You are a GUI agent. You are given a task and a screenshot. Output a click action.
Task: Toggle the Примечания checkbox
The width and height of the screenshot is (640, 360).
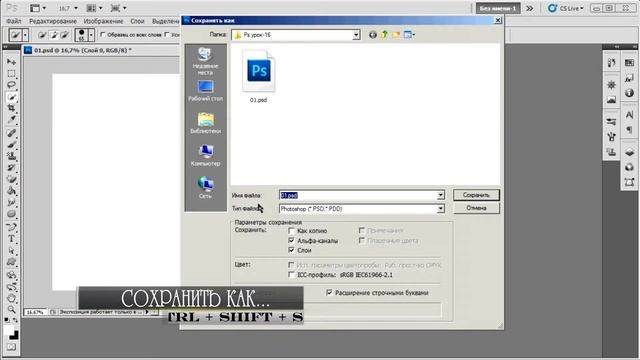362,230
